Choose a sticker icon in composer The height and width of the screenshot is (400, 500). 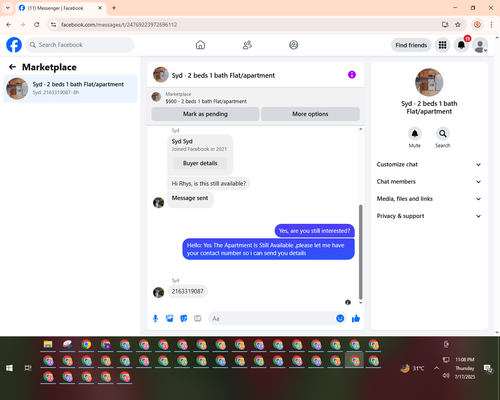(184, 318)
